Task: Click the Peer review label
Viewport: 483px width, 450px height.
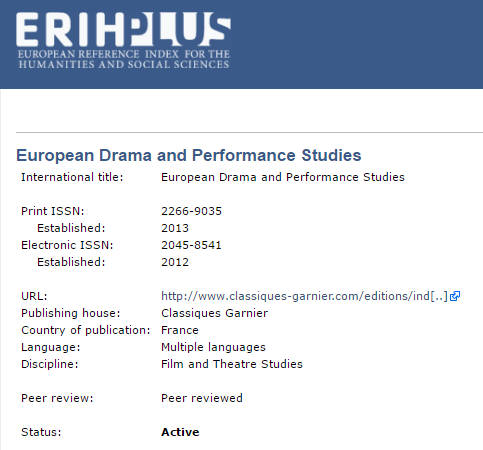Action: (x=57, y=398)
